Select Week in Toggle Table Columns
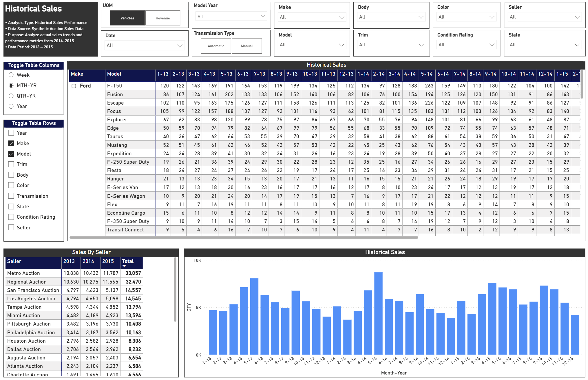 point(11,75)
